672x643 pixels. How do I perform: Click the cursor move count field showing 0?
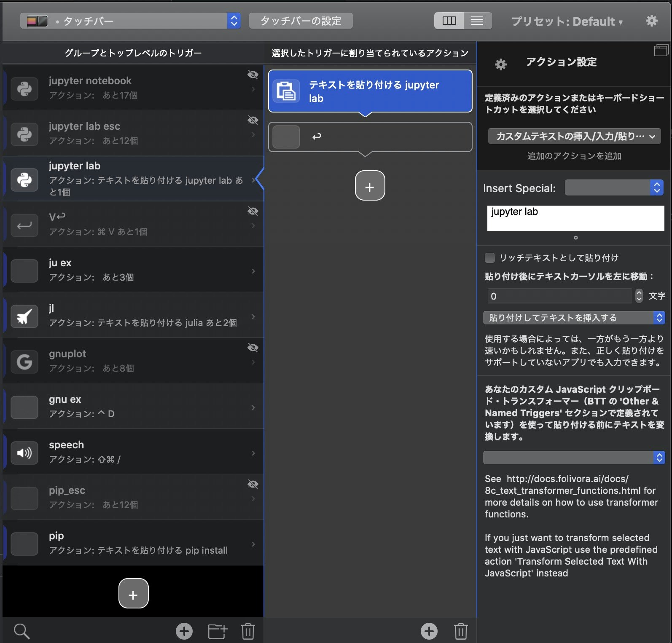tap(559, 296)
